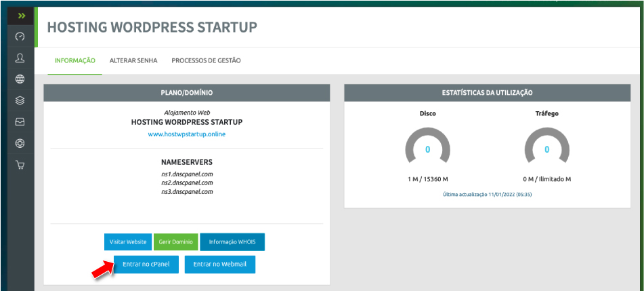Switch to the Alterar Senha tab
Screen dimensions: 644x291
(133, 60)
